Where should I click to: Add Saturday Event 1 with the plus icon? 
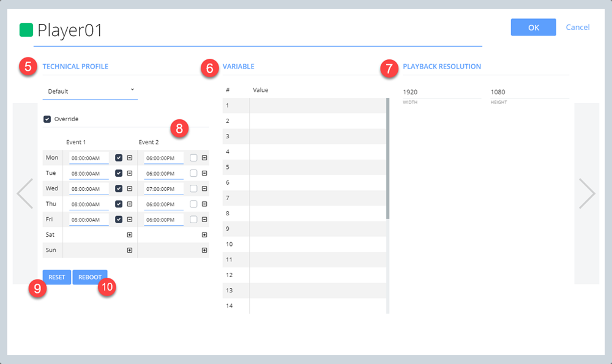tap(130, 235)
